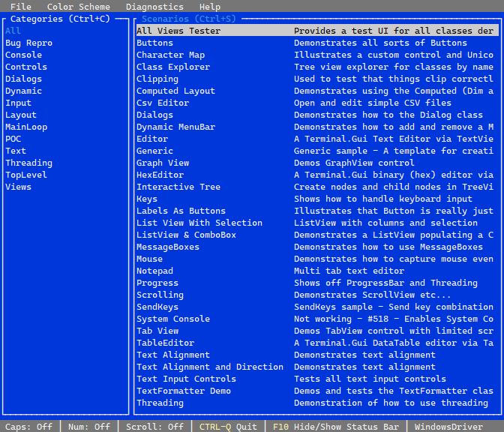504x432 pixels.
Task: Select the TopLevel category
Action: 26,175
